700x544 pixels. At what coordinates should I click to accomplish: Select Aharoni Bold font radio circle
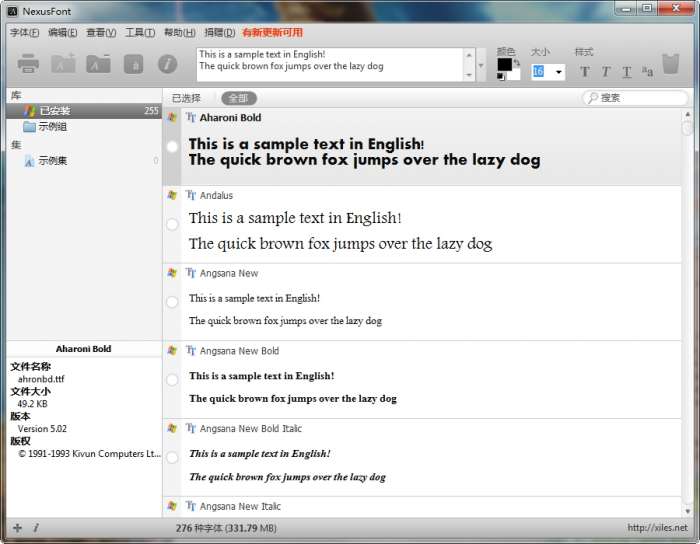[x=172, y=146]
